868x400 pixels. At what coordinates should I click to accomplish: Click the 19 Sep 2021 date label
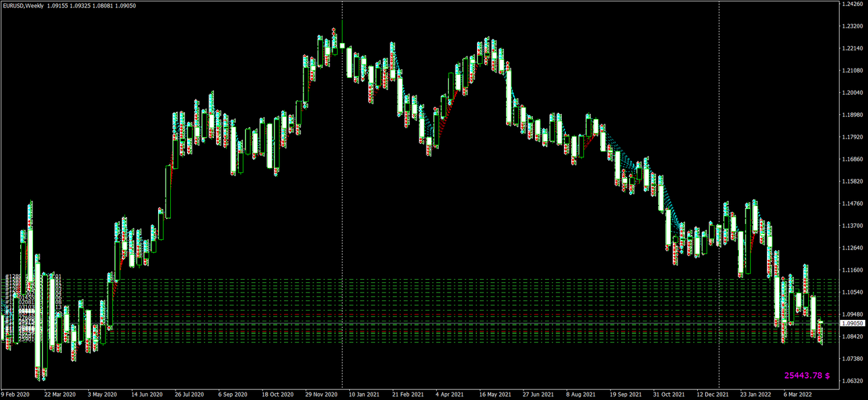tap(625, 395)
